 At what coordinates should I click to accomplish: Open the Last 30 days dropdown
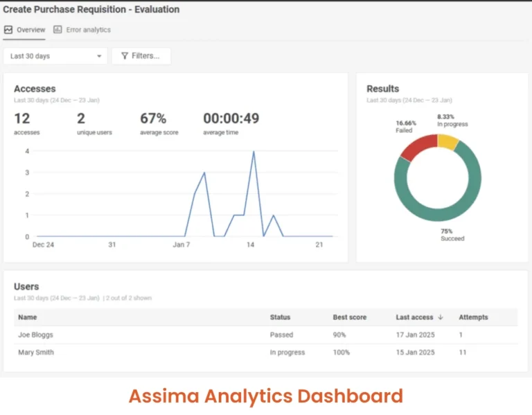click(55, 56)
